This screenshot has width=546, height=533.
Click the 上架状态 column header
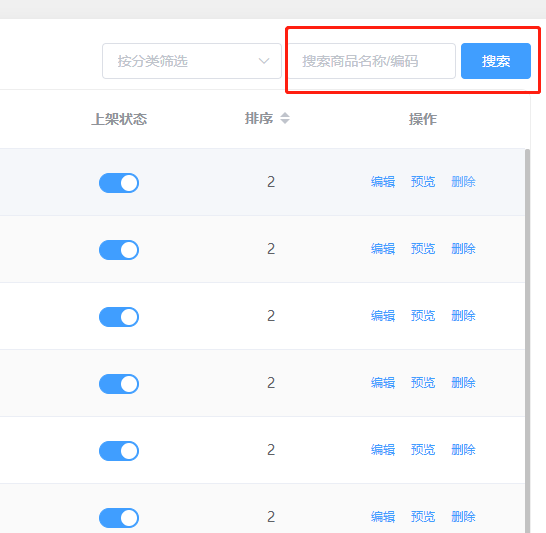[119, 119]
